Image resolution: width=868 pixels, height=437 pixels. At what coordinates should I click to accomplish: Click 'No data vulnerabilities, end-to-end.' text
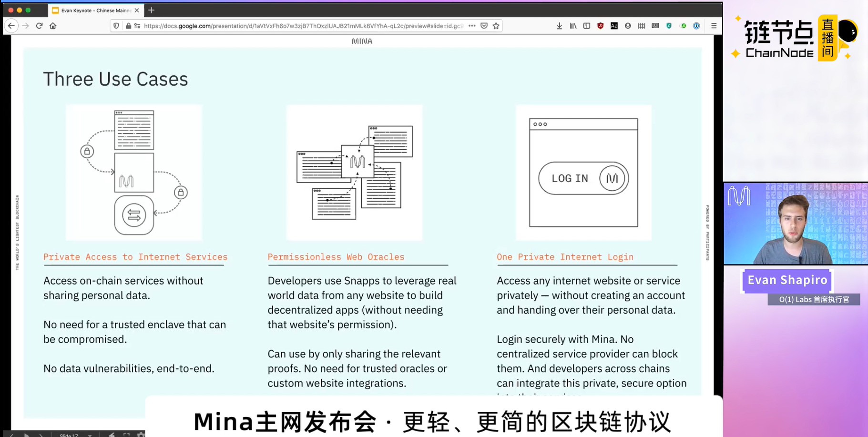click(x=129, y=368)
